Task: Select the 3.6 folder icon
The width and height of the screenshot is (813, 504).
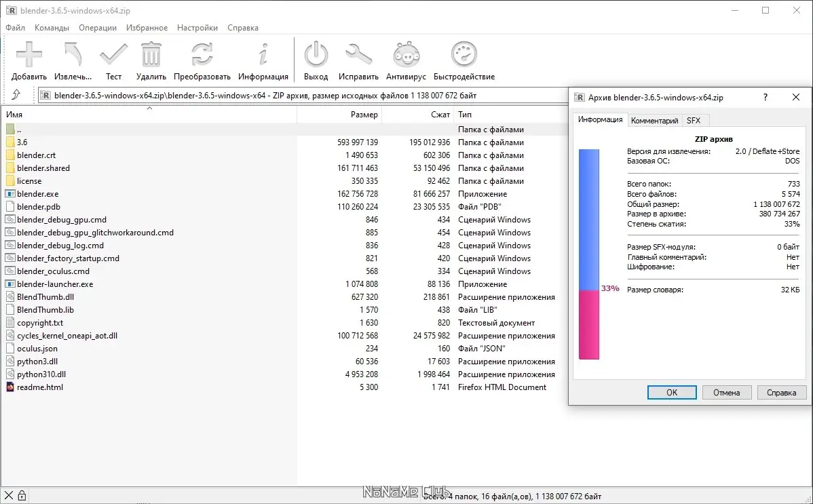Action: [10, 142]
